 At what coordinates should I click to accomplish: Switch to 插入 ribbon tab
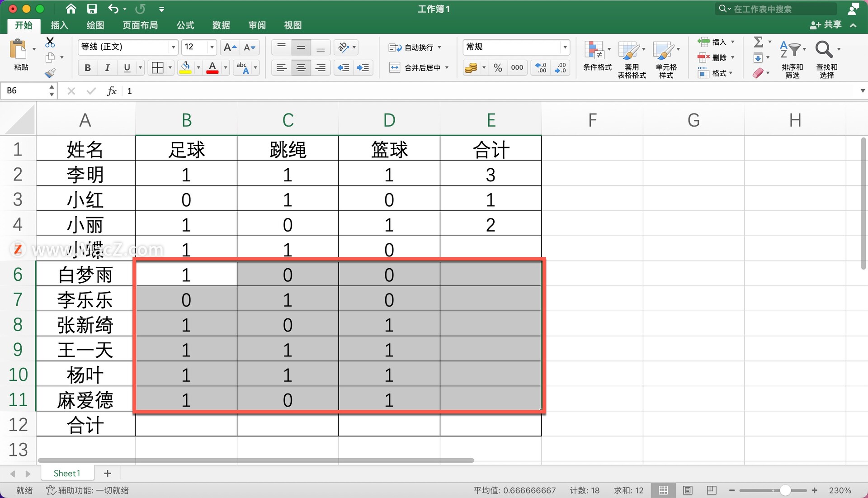(59, 25)
